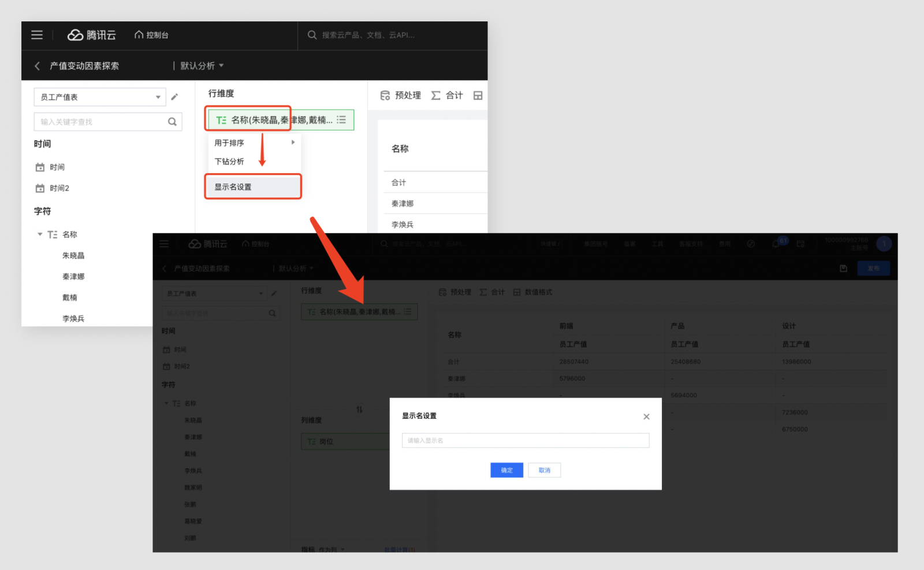Select the 时间 calendar field in the bright window

point(50,167)
